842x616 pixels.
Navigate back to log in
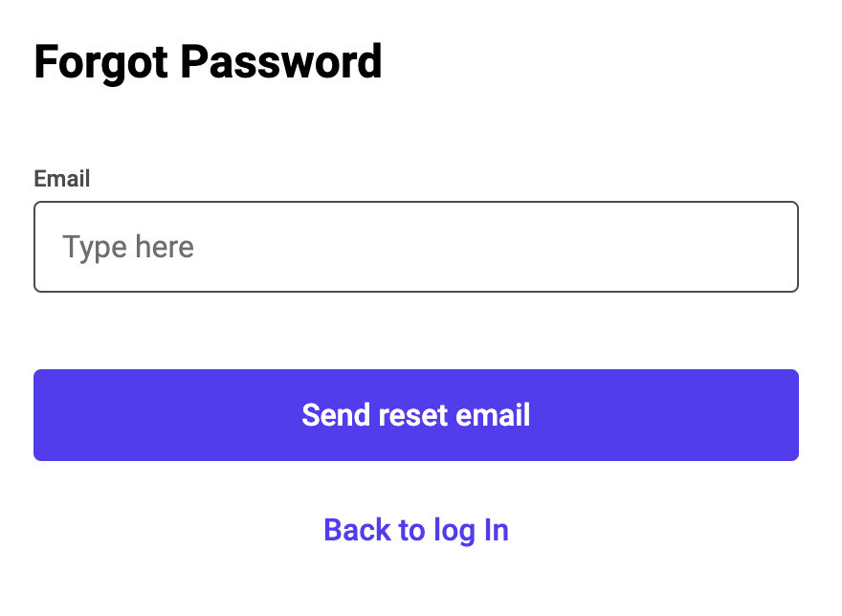pos(415,529)
